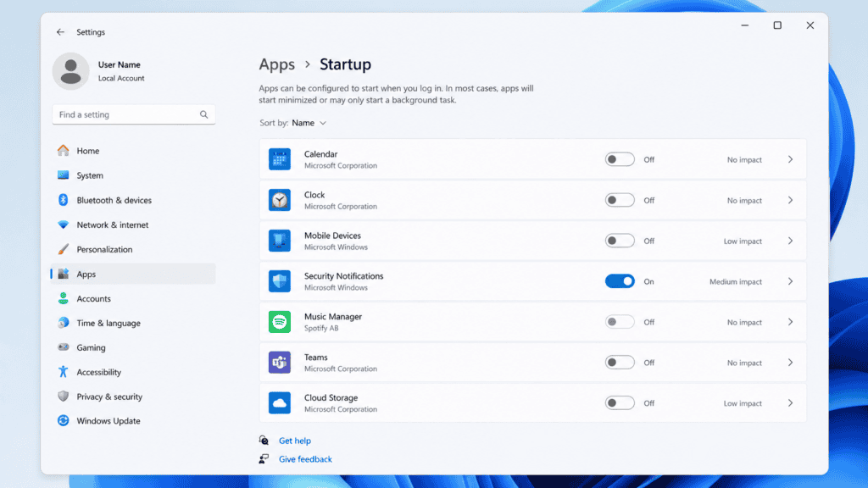Click the user profile avatar
Screen dimensions: 868x488
coord(71,71)
